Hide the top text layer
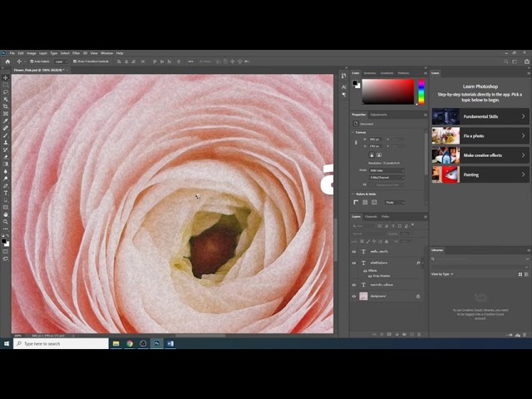The image size is (532, 399). click(x=354, y=252)
